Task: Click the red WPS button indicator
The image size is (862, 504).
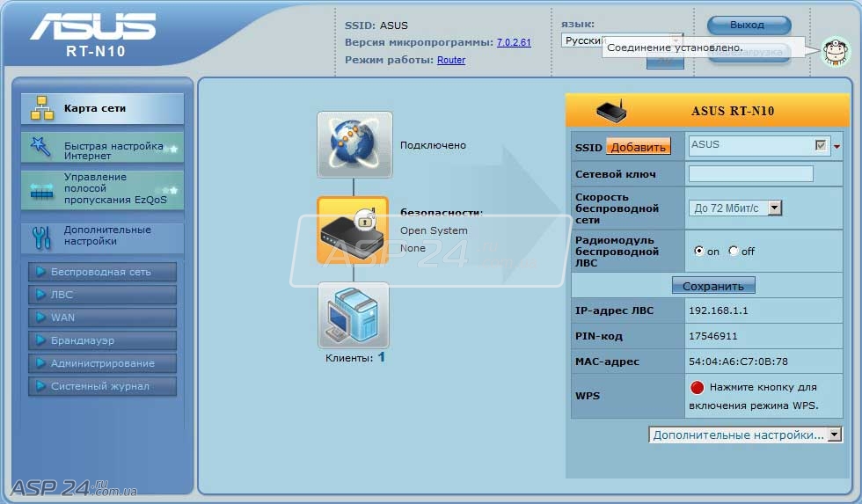Action: pos(697,388)
